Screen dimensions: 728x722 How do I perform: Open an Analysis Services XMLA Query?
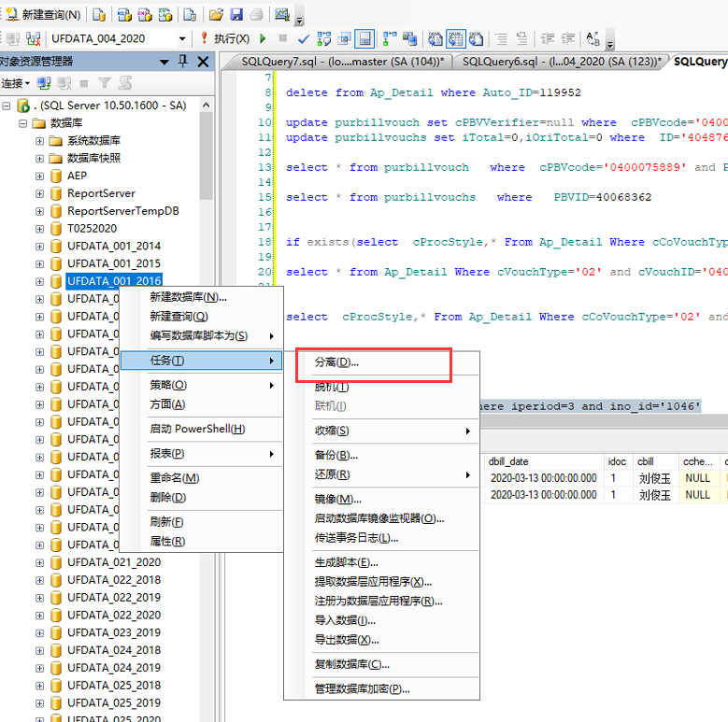click(165, 15)
